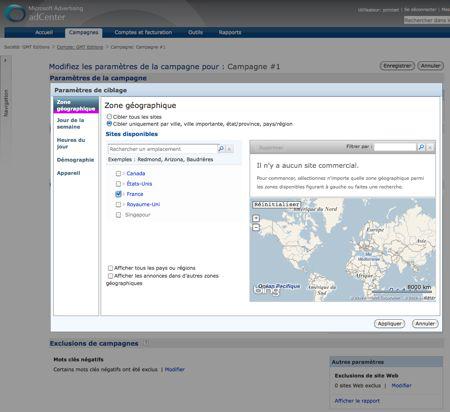
Task: Click Annuler in the targeting dialog
Action: (x=425, y=323)
